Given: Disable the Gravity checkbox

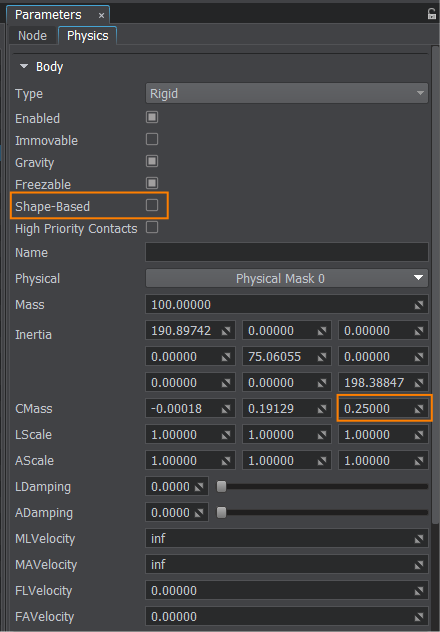Looking at the screenshot, I should 152,161.
